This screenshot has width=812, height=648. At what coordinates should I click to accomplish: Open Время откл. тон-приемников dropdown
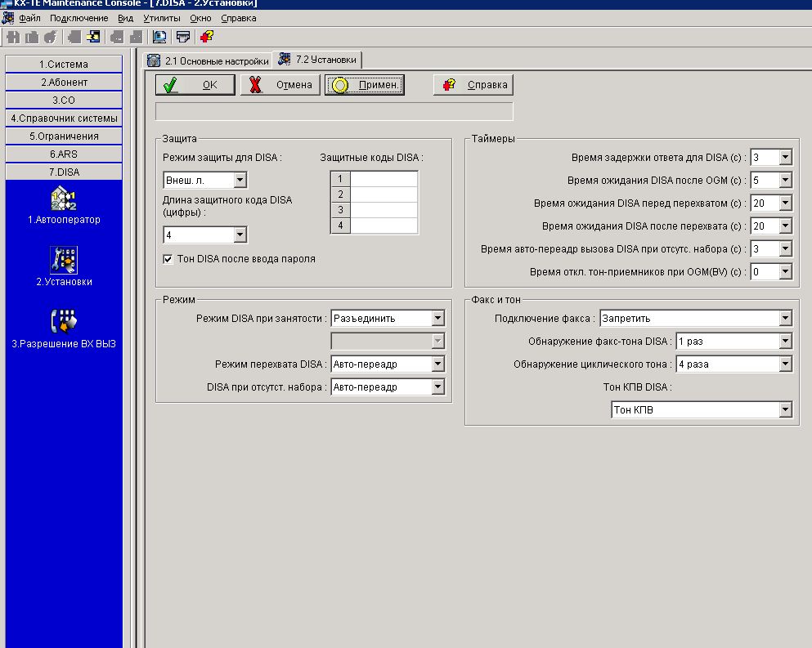tap(785, 271)
